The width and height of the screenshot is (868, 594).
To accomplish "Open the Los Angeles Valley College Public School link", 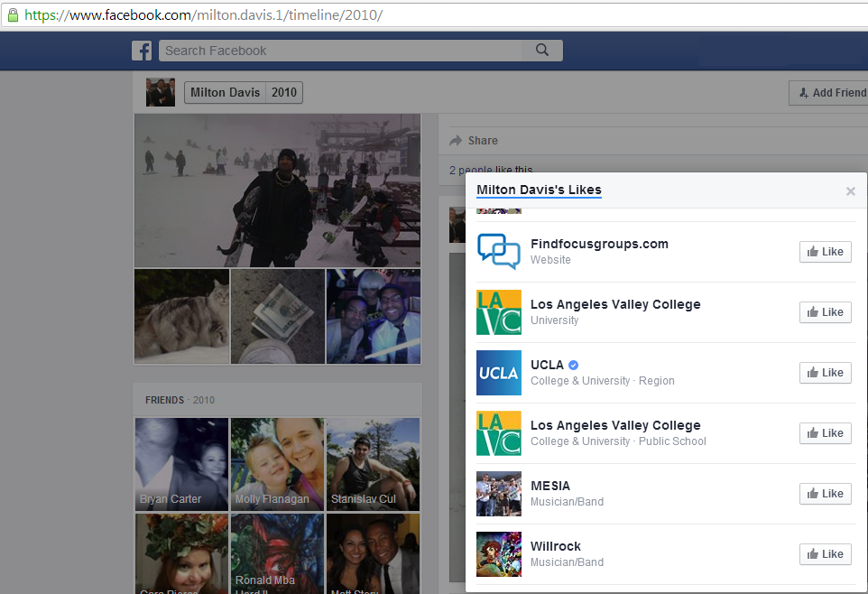I will tap(615, 425).
